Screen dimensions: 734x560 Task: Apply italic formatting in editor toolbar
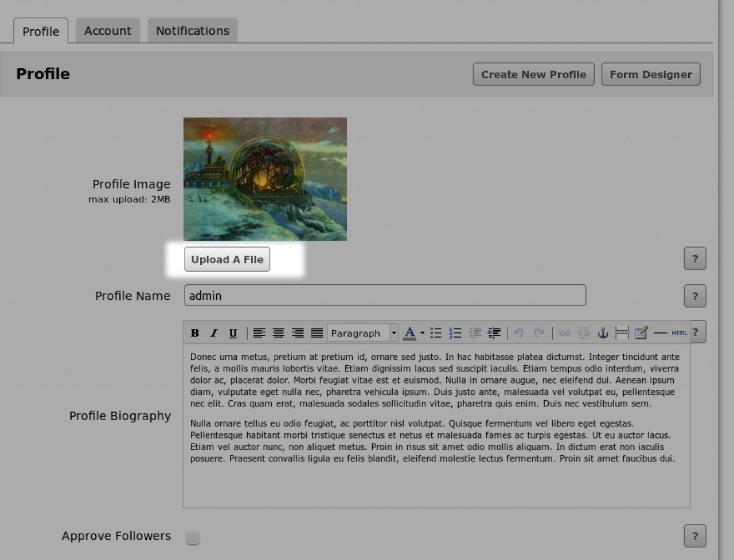tap(214, 333)
